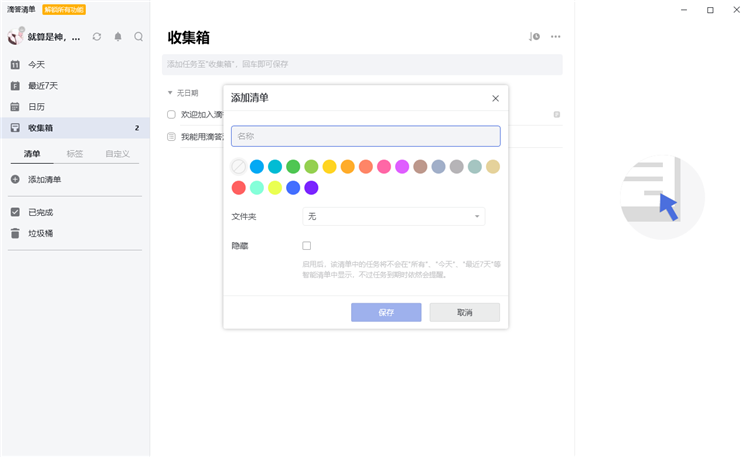750x457 pixels.
Task: Click the inbox count badge 2
Action: pyautogui.click(x=137, y=128)
